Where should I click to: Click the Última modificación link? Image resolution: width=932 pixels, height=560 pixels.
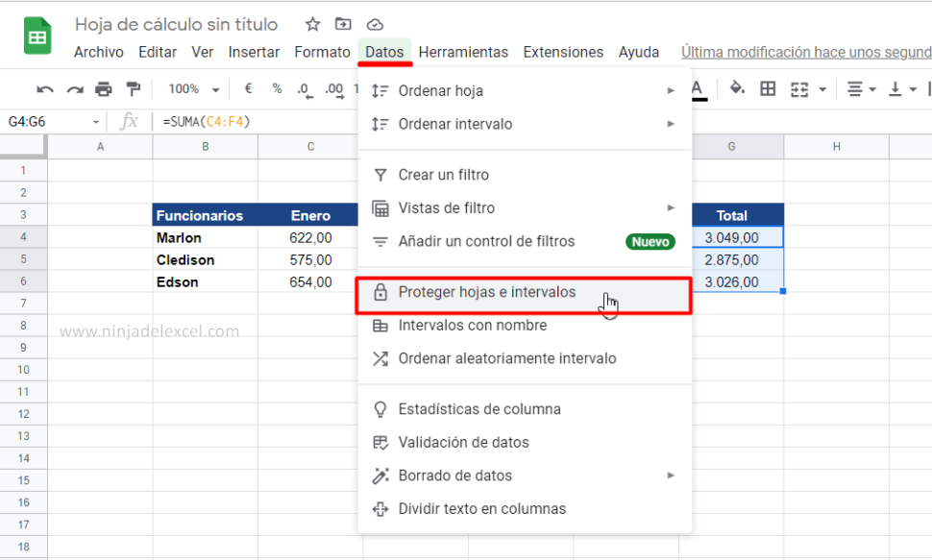point(805,52)
